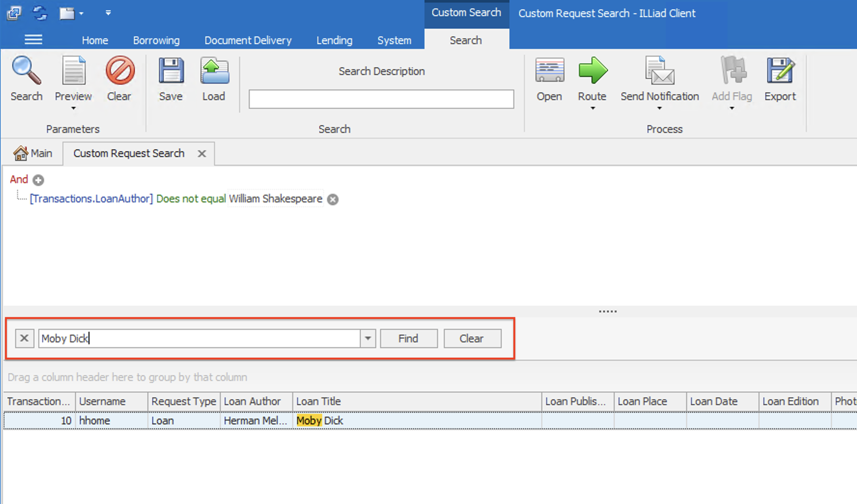Image resolution: width=857 pixels, height=504 pixels.
Task: Open the search text dropdown next to Moby Dick
Action: click(368, 338)
